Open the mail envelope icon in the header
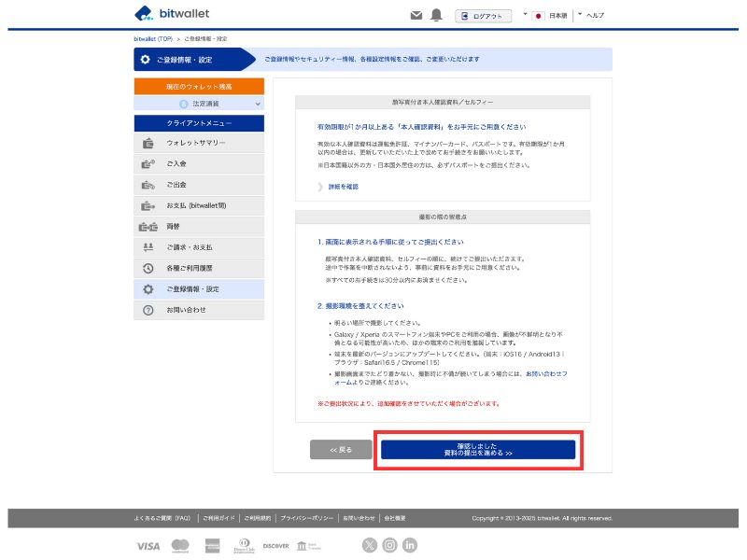Screen dimensions: 747x560 coord(415,14)
